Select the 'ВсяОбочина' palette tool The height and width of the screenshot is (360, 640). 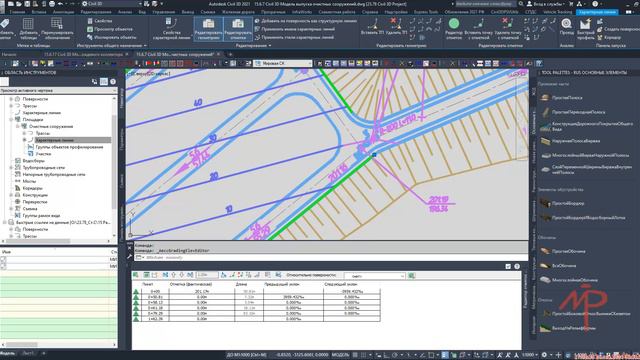point(558,265)
